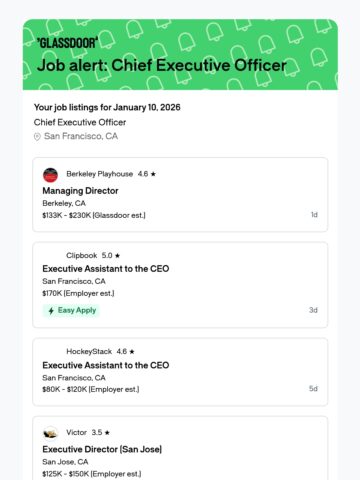Screen dimensions: 360x480
Task: Click the star beside Clipbook 5.0 rating
Action: point(117,256)
